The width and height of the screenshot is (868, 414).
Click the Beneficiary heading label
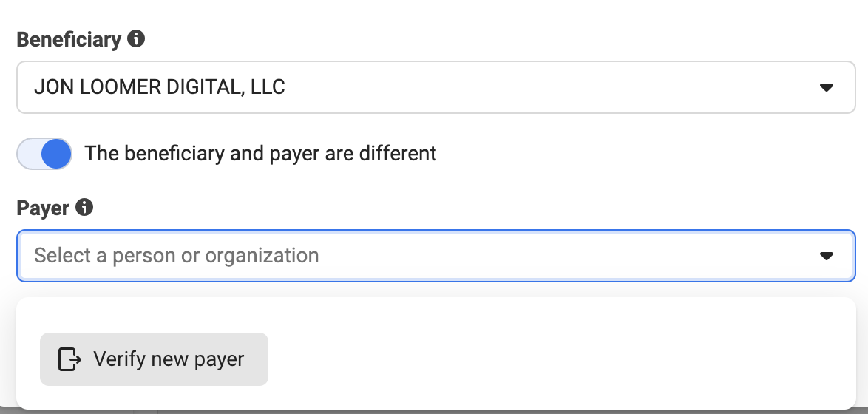pyautogui.click(x=69, y=39)
